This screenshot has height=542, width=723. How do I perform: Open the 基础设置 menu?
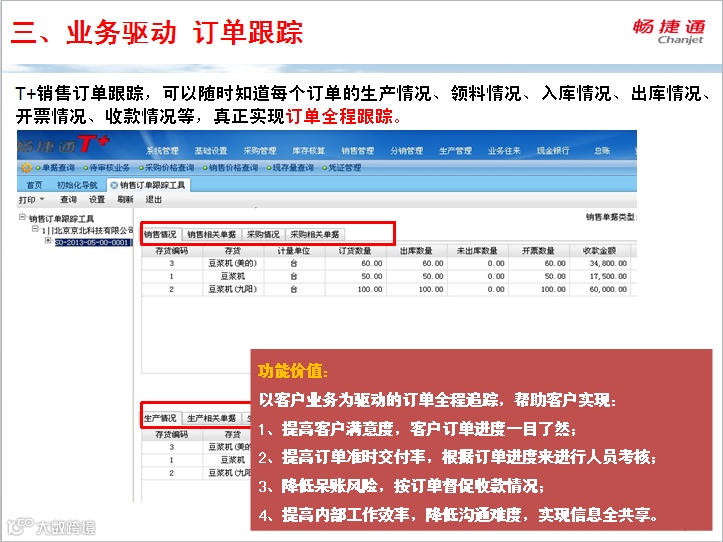tap(211, 151)
